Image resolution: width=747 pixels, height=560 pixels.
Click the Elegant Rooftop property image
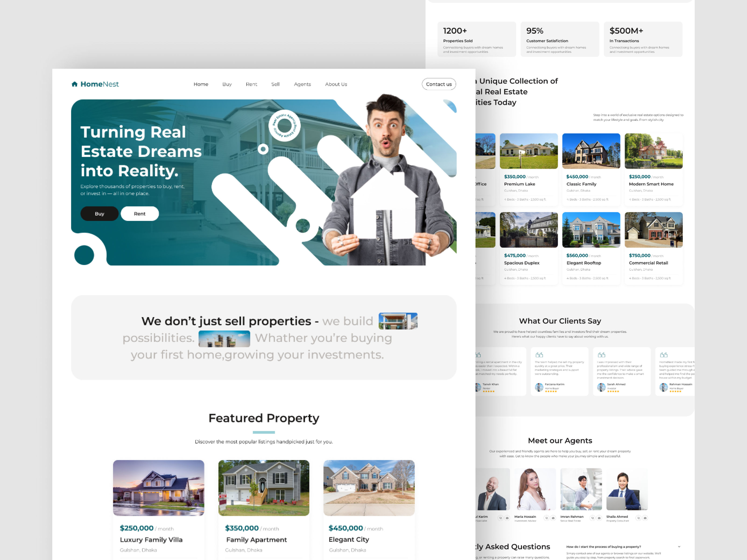591,230
